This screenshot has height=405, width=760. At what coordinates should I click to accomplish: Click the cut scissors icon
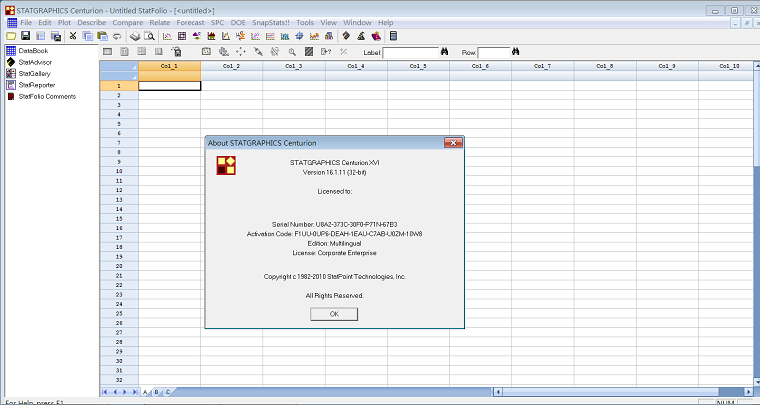73,36
